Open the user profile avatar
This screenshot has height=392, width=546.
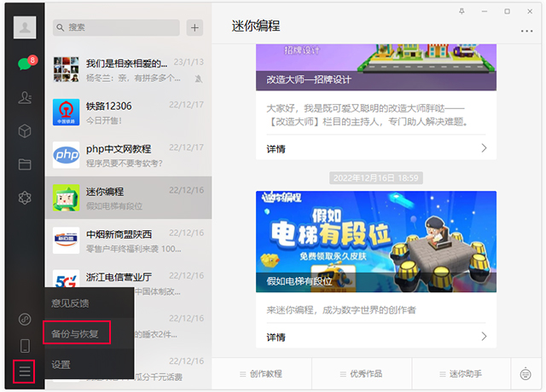[x=25, y=27]
